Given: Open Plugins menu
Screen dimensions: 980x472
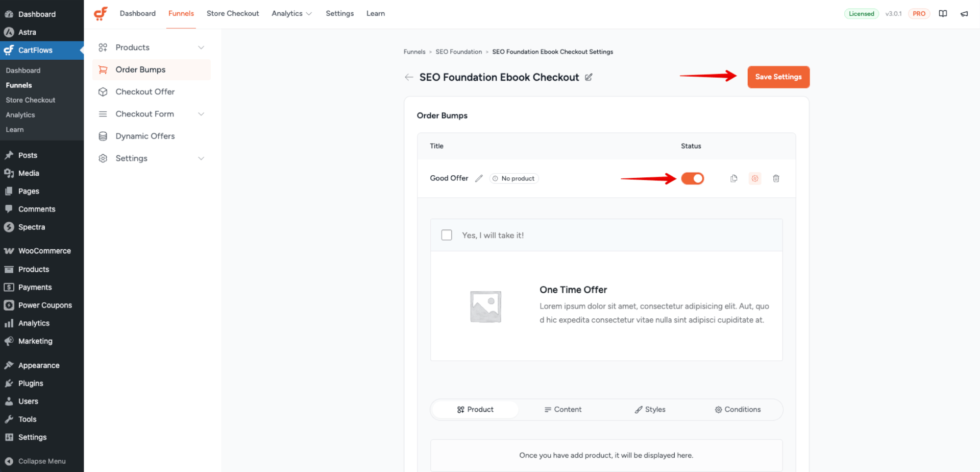Looking at the screenshot, I should [42, 383].
